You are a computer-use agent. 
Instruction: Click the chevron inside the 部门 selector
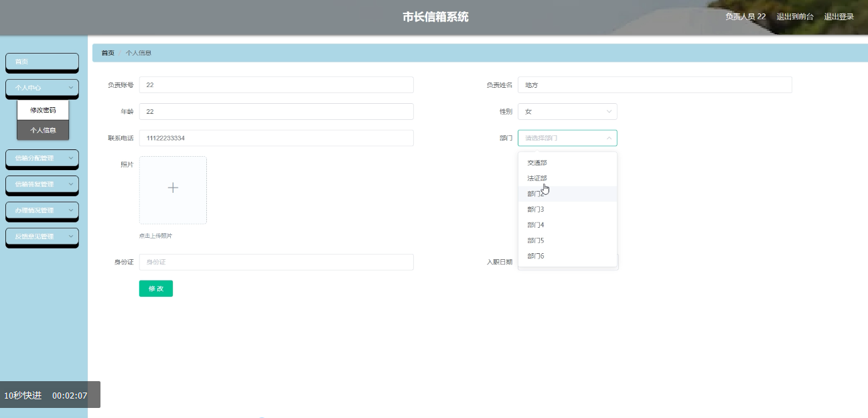pos(609,138)
